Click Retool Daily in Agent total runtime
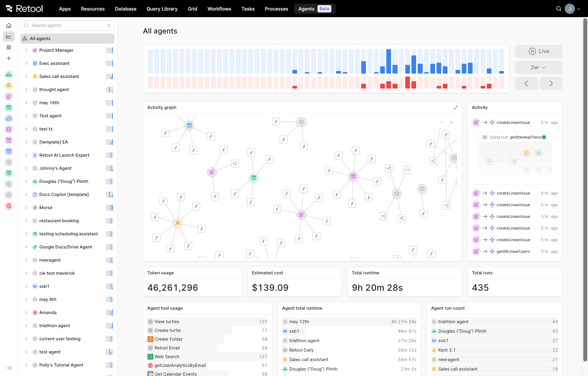Screen dimensions: 588x376 (x=349, y=350)
